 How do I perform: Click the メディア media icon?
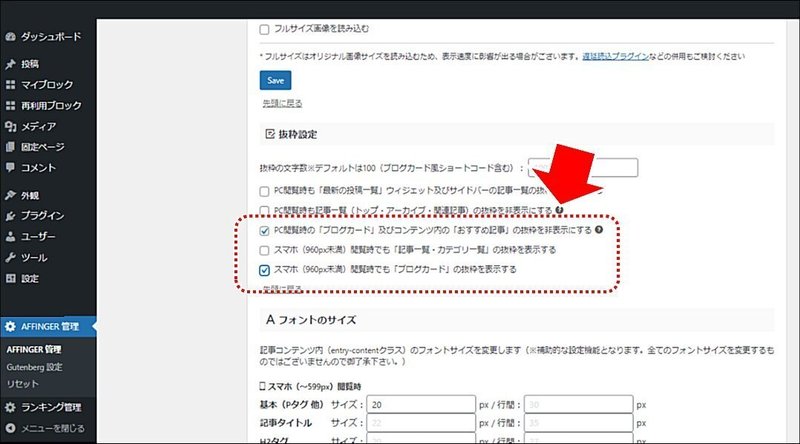10,126
